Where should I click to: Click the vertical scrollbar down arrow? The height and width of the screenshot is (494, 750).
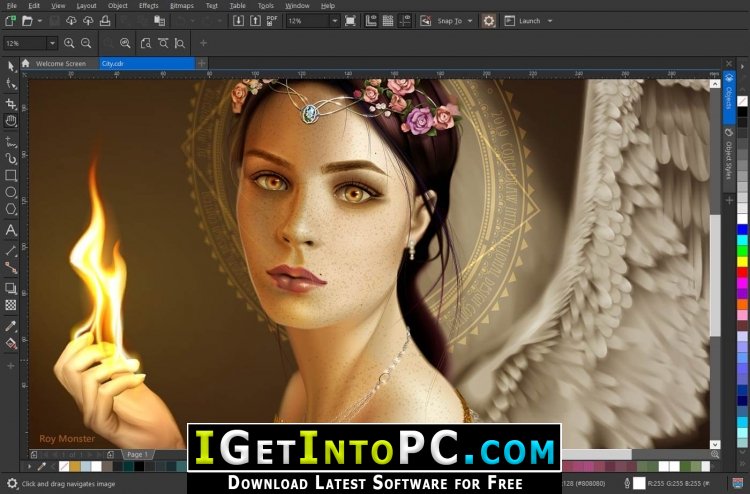tap(715, 444)
